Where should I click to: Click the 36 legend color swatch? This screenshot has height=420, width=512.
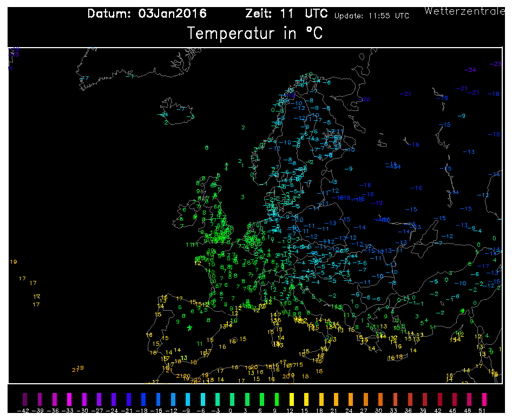tap(410, 399)
